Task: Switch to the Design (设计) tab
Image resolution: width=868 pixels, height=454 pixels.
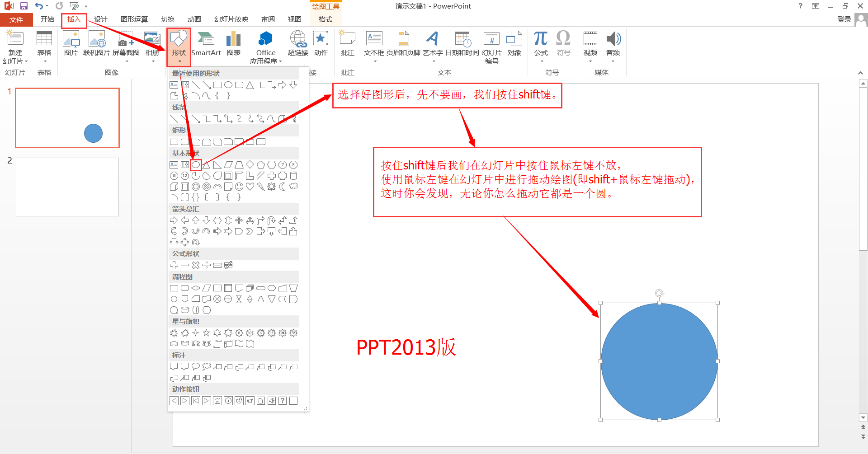Action: click(x=100, y=19)
